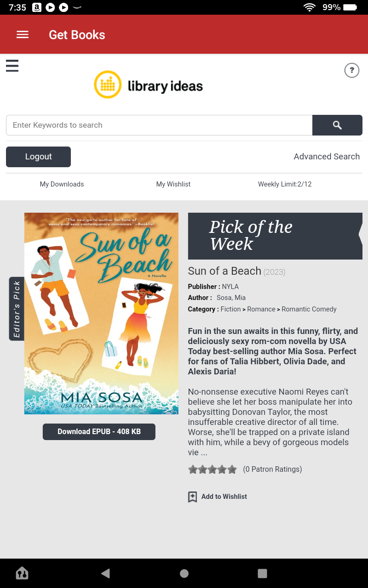Image resolution: width=368 pixels, height=588 pixels.
Task: Click the search magnifier button
Action: (337, 125)
